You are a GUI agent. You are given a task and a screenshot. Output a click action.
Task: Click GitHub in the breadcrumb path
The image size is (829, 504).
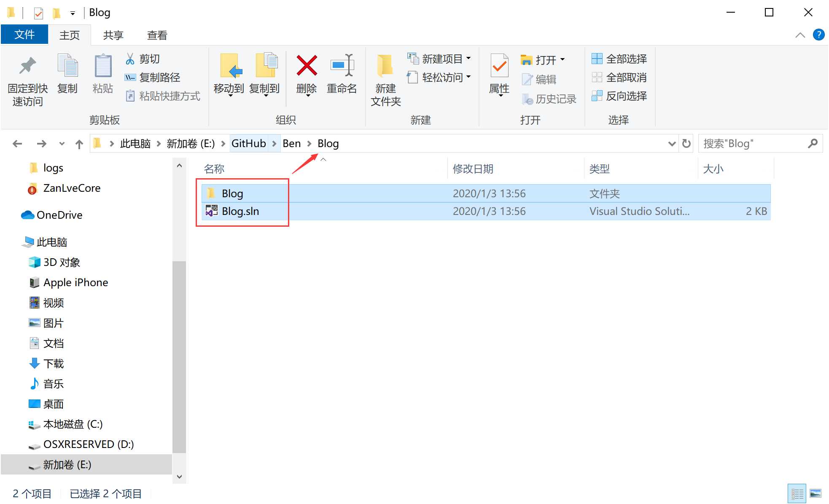(x=248, y=144)
